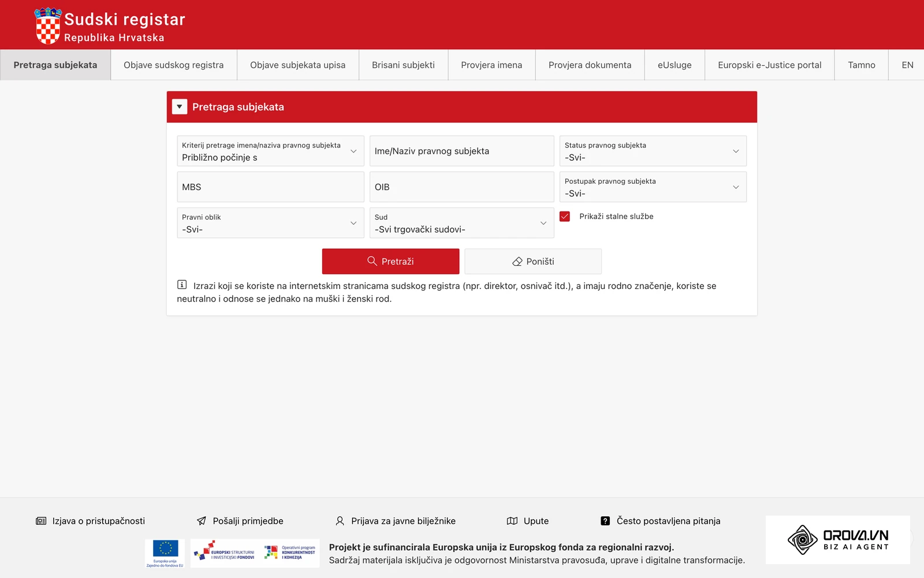Viewport: 924px width, 578px height.
Task: Click the Sudski registar title text
Action: pos(125,19)
